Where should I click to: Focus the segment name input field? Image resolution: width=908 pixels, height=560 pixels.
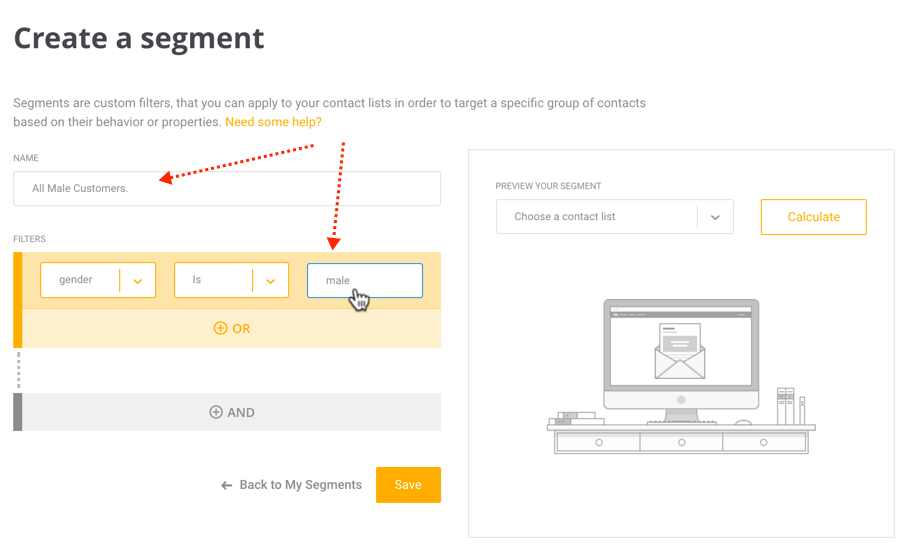point(227,188)
